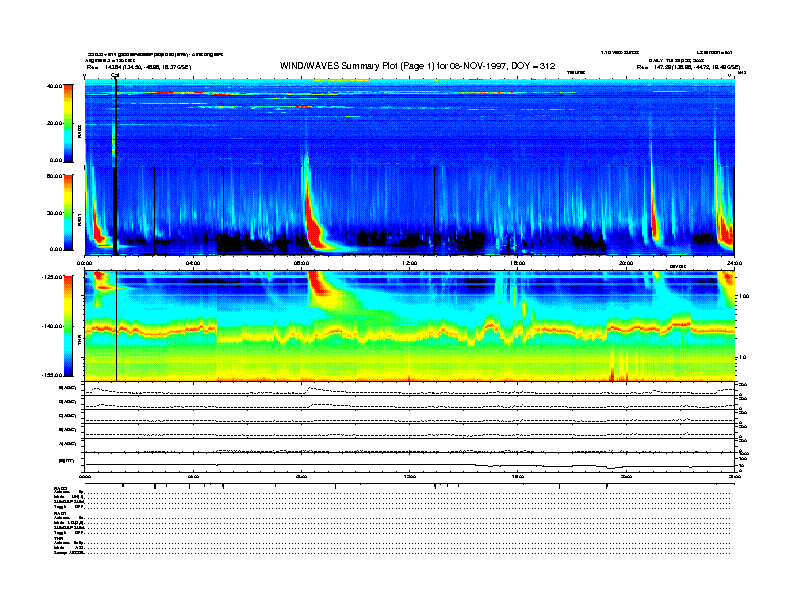Click the 12:00 label under the RAD1 spectrogram
792x612 pixels.
(410, 263)
